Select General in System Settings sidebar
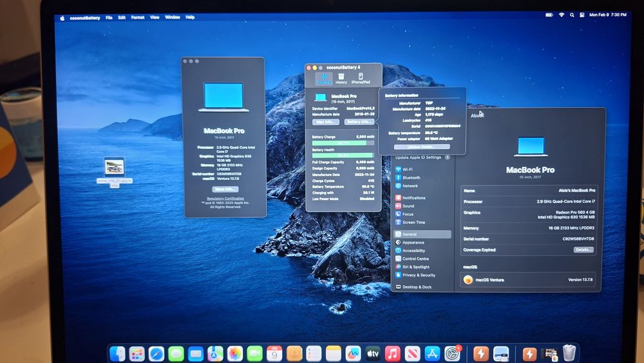This screenshot has width=644, height=363. pos(422,234)
